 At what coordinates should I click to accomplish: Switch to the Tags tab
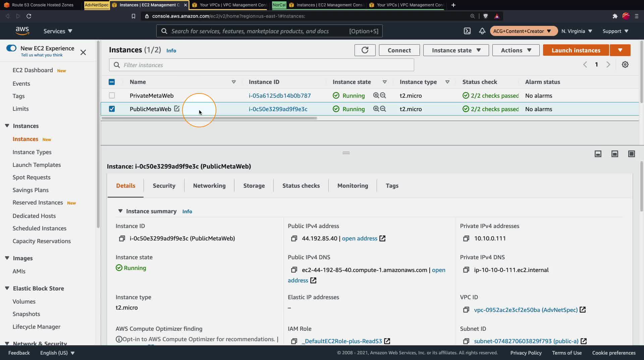tap(392, 186)
